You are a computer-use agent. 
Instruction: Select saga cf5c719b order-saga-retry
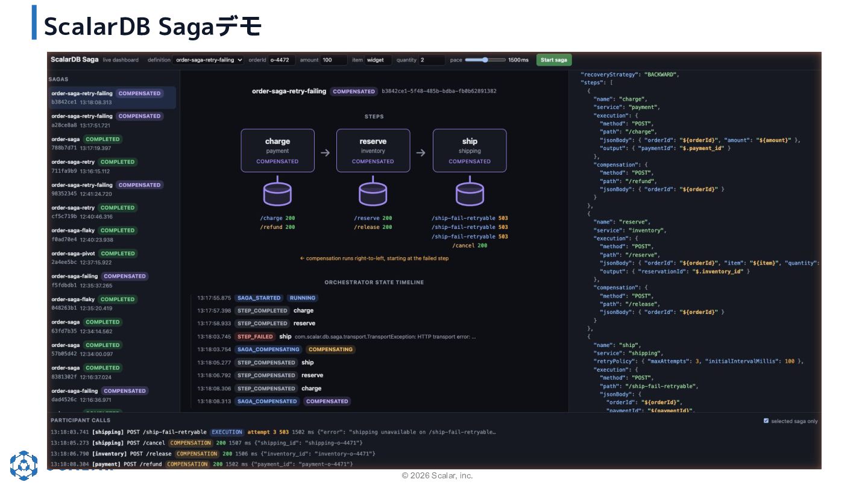click(112, 212)
